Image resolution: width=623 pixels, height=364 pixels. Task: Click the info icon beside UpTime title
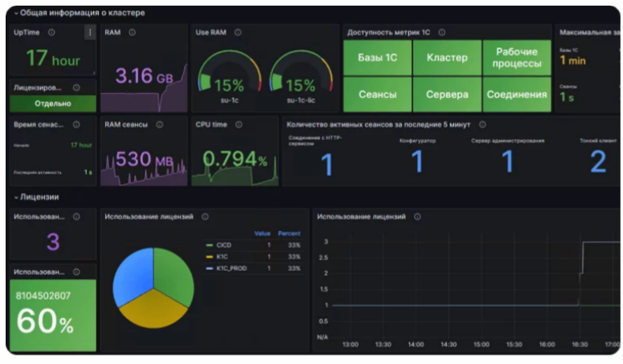point(51,33)
